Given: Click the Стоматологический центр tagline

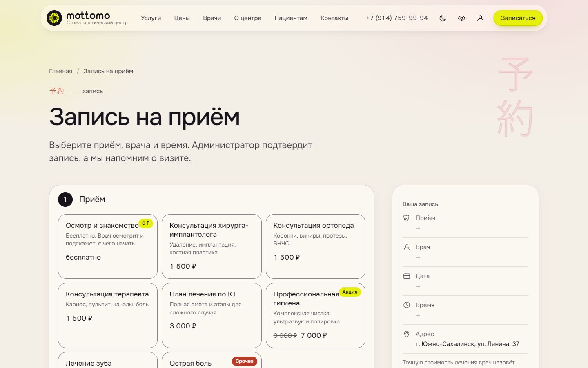Looking at the screenshot, I should click(97, 23).
